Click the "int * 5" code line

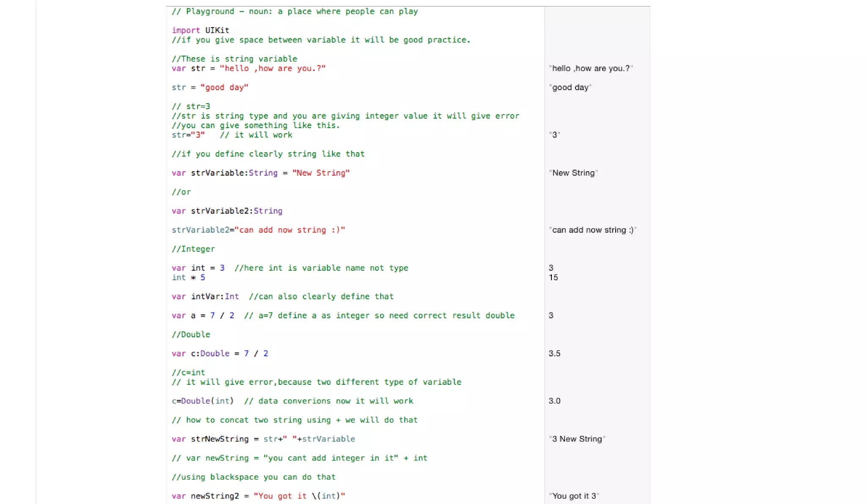tap(188, 278)
